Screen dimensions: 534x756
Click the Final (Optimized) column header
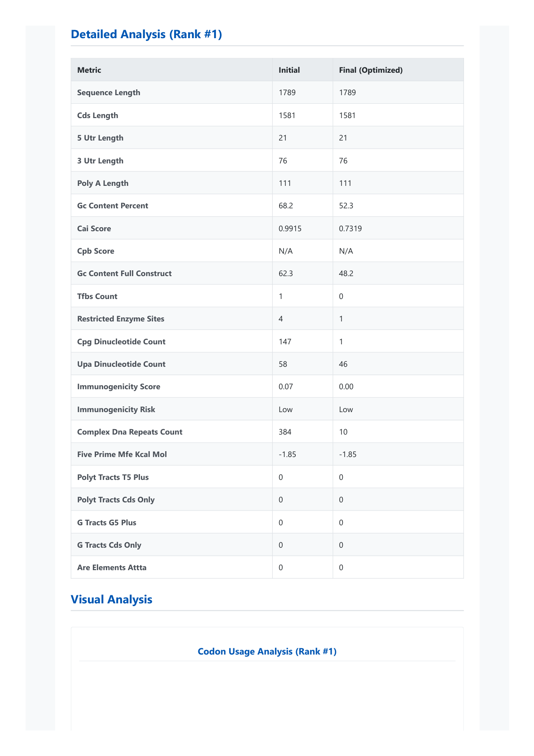(371, 70)
